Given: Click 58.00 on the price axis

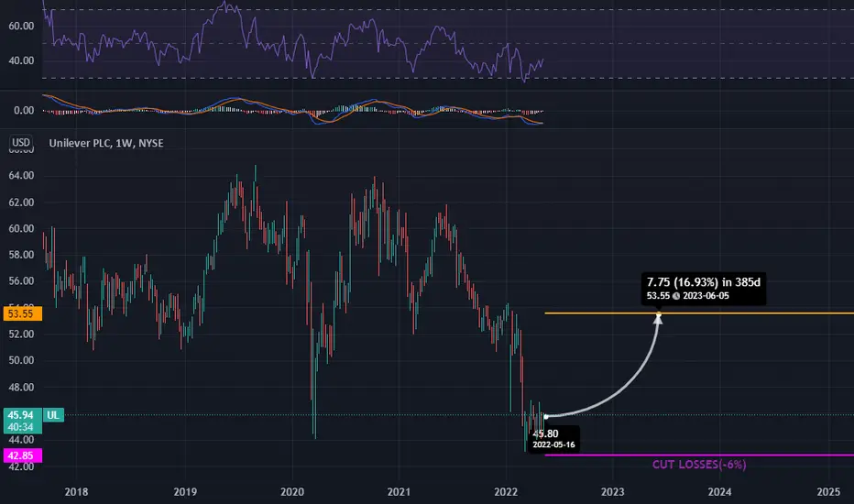Looking at the screenshot, I should (x=21, y=255).
